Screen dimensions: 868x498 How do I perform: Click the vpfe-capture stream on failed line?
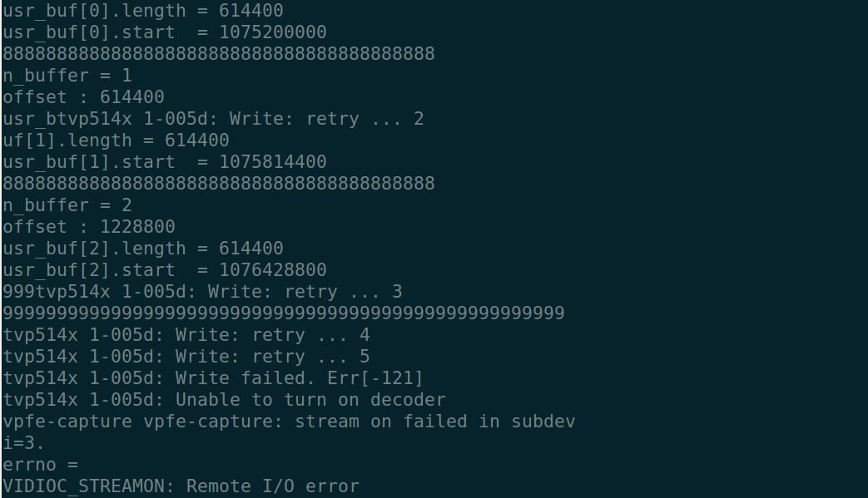coord(289,422)
